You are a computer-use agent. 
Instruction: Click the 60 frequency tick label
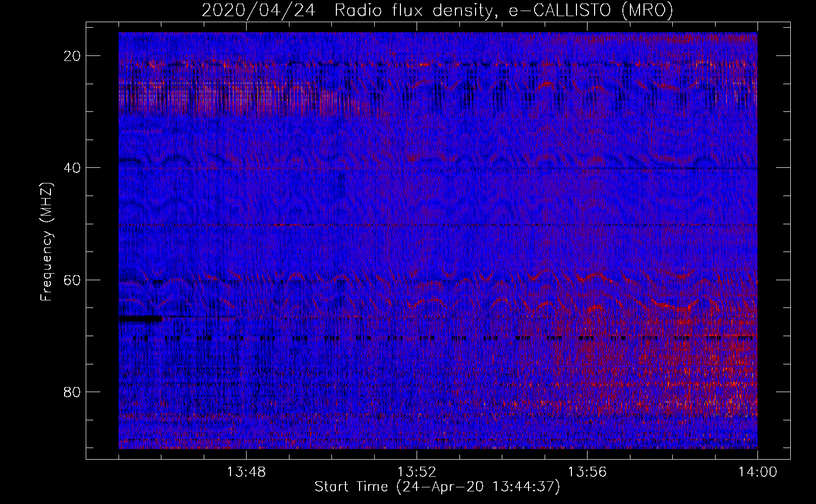point(72,280)
